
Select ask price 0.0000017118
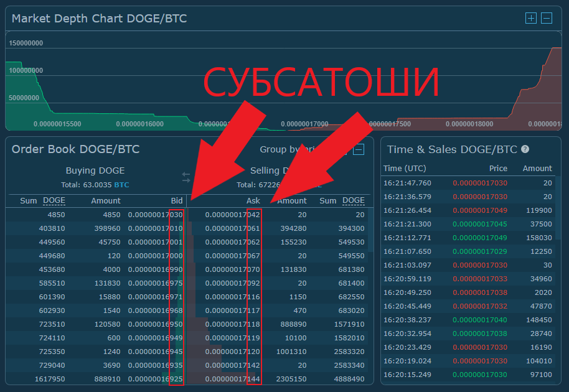click(x=233, y=324)
